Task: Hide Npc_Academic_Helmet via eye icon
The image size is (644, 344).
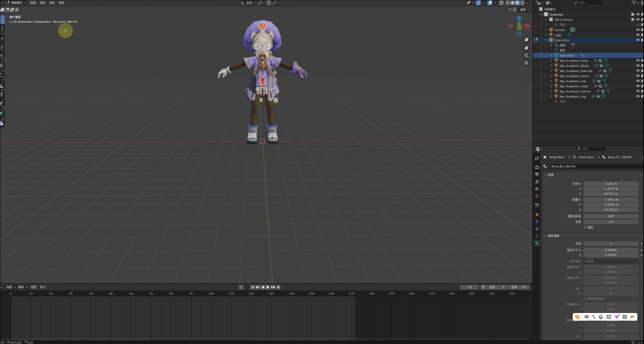Action: 638,91
